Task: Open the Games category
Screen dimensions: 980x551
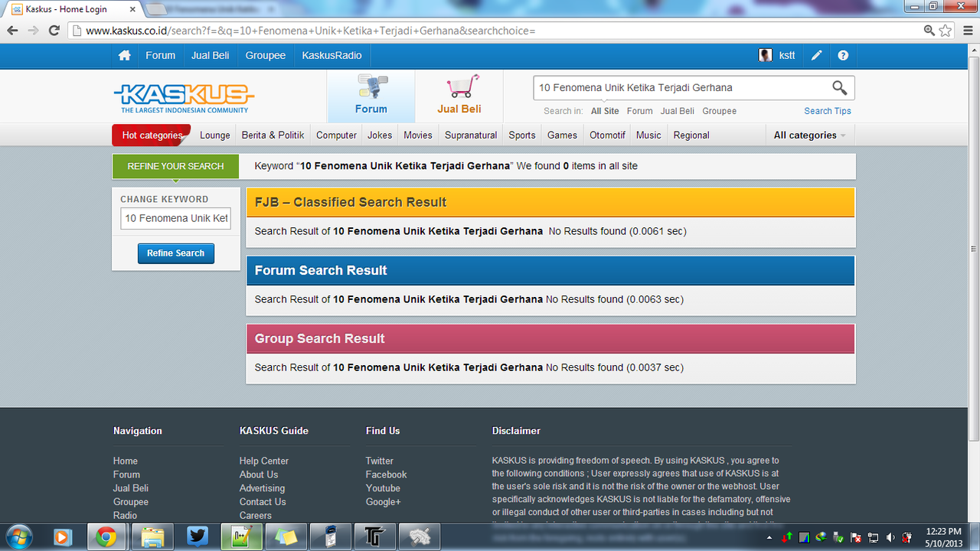Action: click(x=562, y=135)
